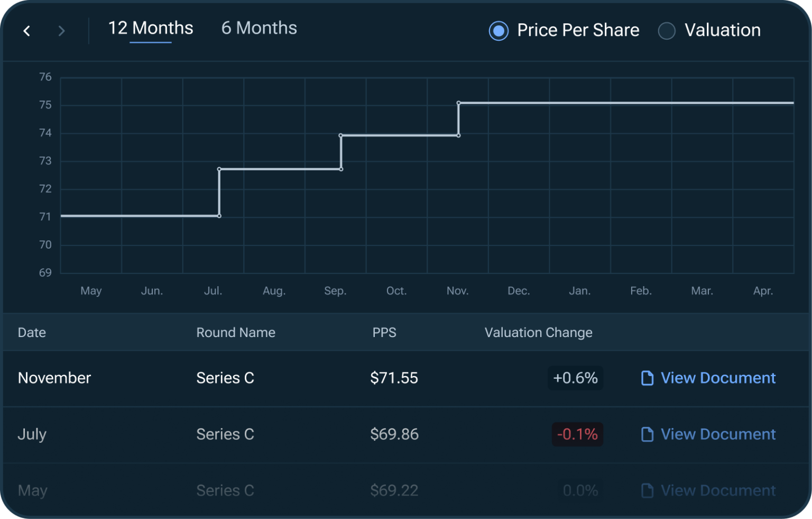The image size is (812, 519).
Task: Click the document icon beside November's View Document
Action: [646, 378]
